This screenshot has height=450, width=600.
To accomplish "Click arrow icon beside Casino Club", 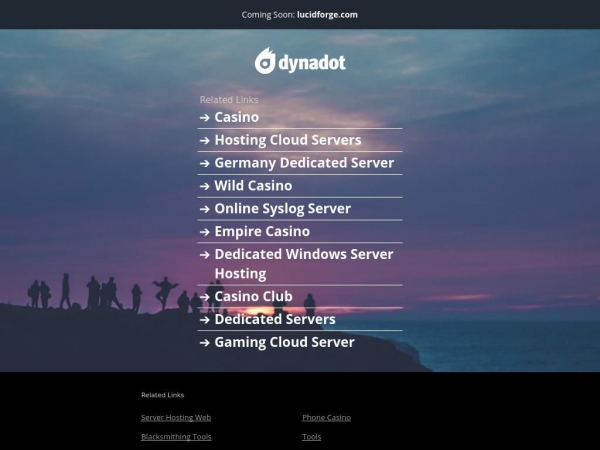I will pos(205,297).
